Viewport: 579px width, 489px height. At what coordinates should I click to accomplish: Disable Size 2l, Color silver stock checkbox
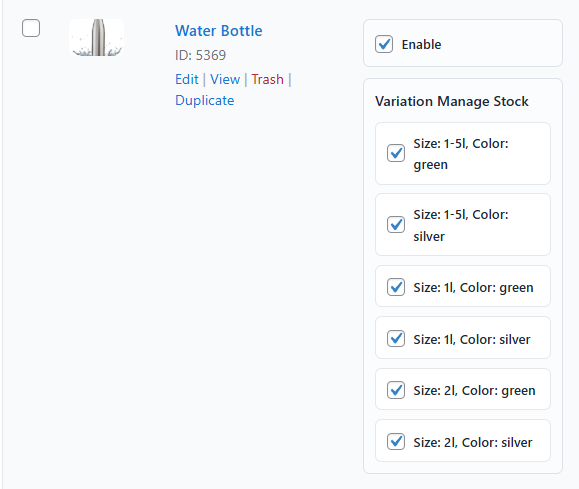click(396, 441)
